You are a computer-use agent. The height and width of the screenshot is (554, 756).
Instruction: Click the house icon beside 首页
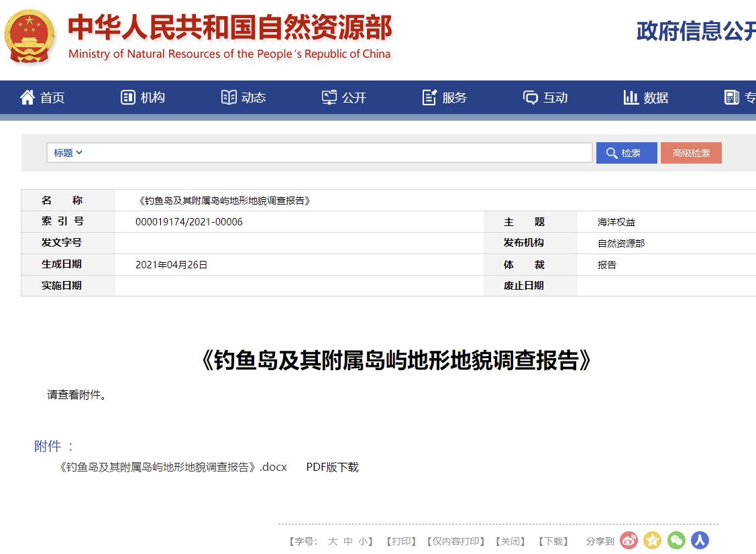point(26,97)
